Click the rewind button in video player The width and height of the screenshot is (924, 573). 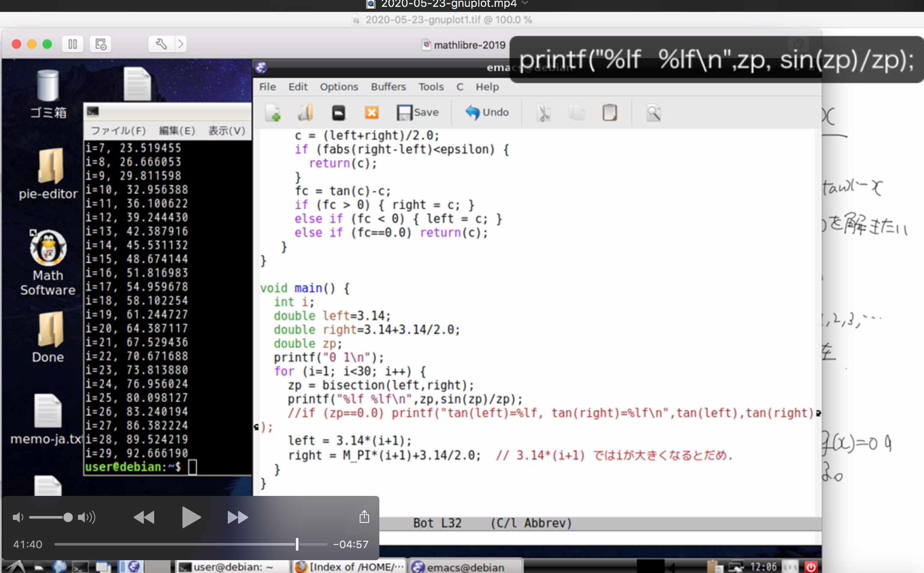(x=144, y=517)
